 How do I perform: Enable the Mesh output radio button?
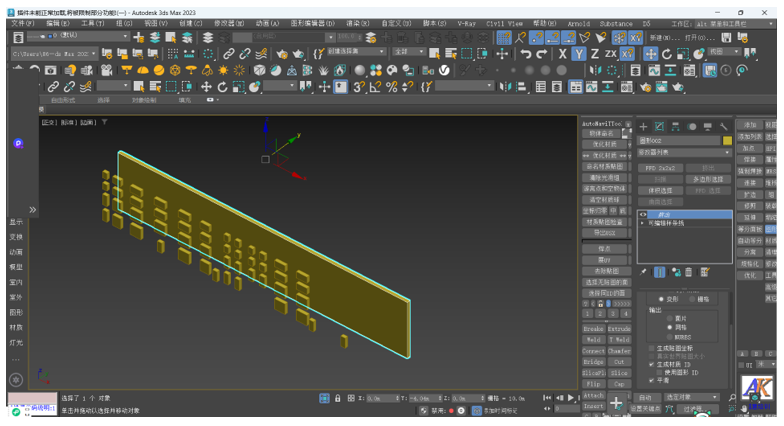670,327
